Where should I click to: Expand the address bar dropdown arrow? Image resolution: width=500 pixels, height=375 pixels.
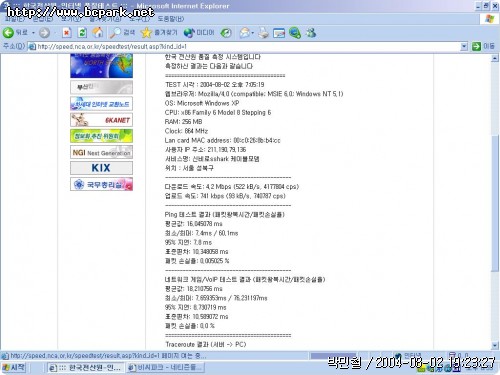(464, 47)
